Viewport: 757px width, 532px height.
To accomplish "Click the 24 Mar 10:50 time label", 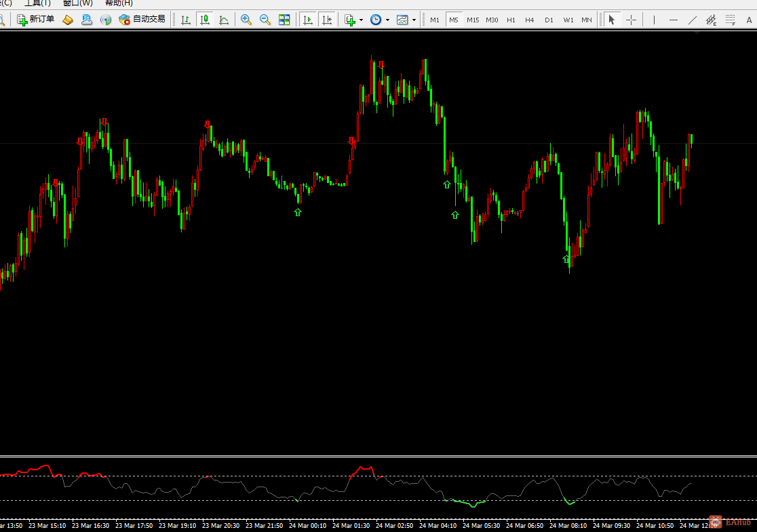I will (656, 525).
